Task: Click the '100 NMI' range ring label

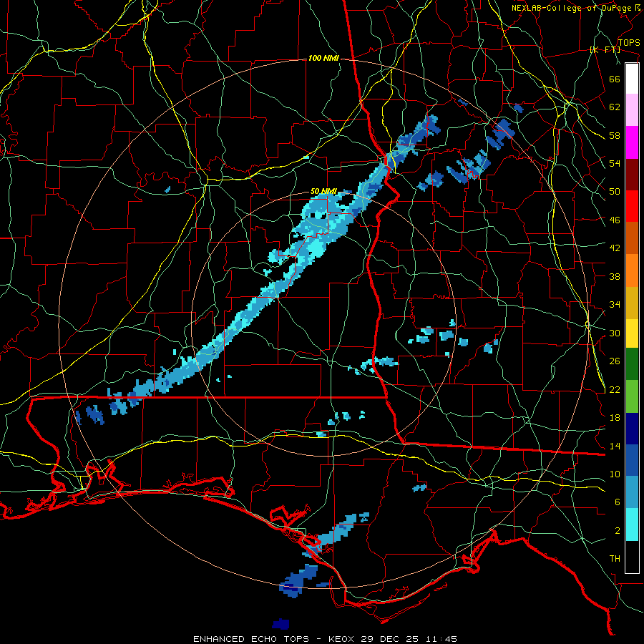Action: (x=323, y=59)
